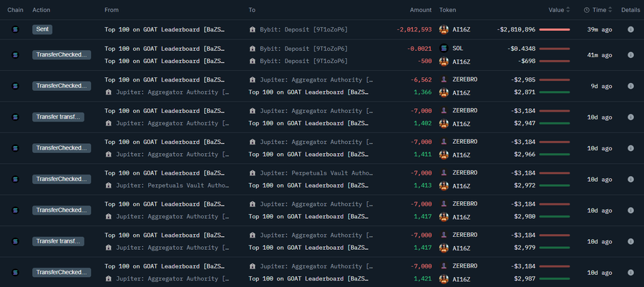
Task: Click TransferChecked badge in the 1,411 row
Action: tap(62, 148)
